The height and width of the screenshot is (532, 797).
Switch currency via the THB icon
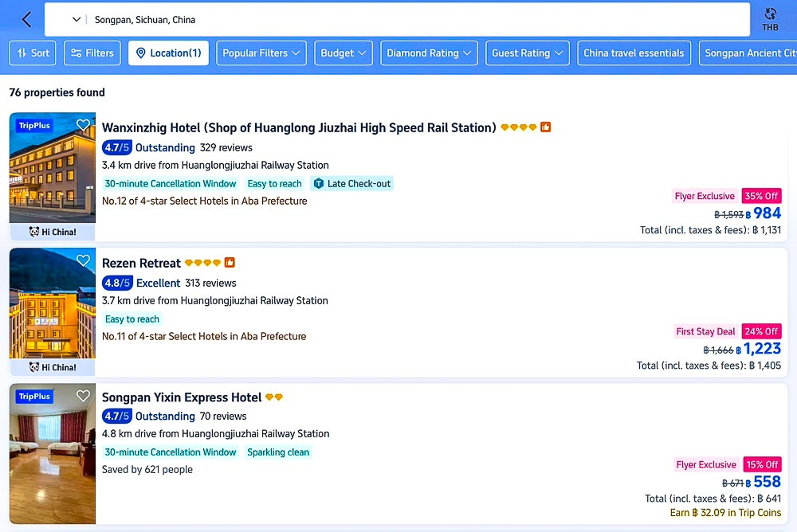pyautogui.click(x=769, y=19)
